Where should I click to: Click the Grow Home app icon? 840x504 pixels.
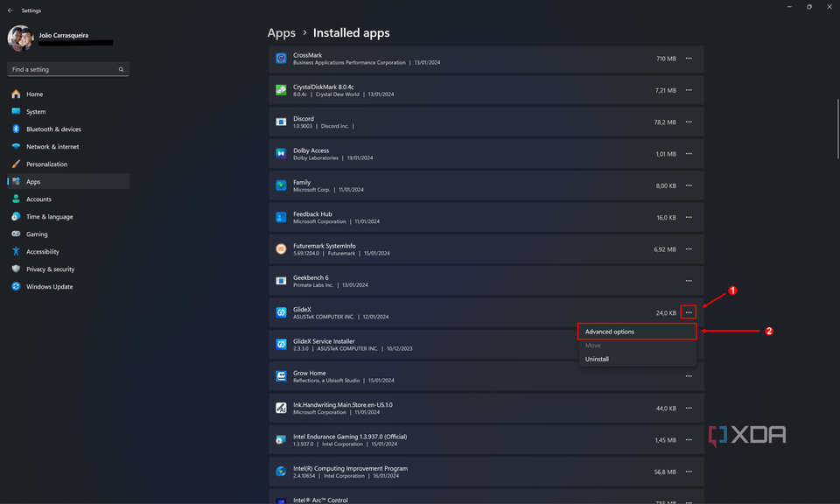coord(281,376)
